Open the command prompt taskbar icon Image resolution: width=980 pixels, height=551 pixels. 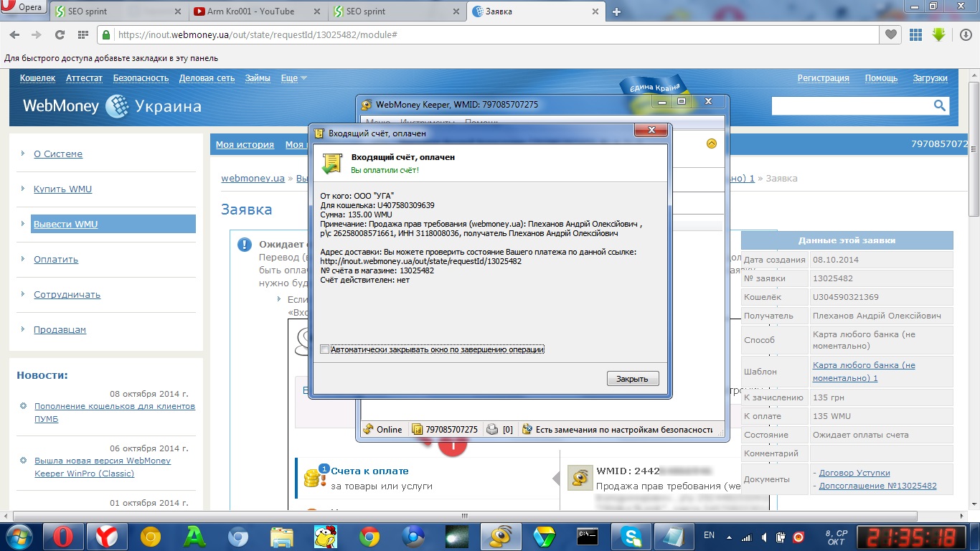coord(588,536)
